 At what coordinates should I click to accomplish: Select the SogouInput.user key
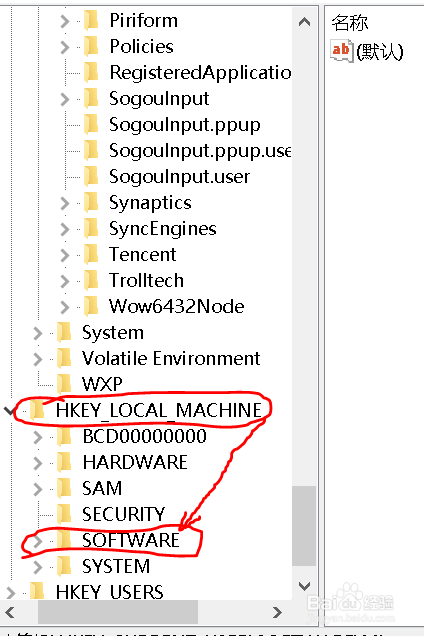point(179,177)
